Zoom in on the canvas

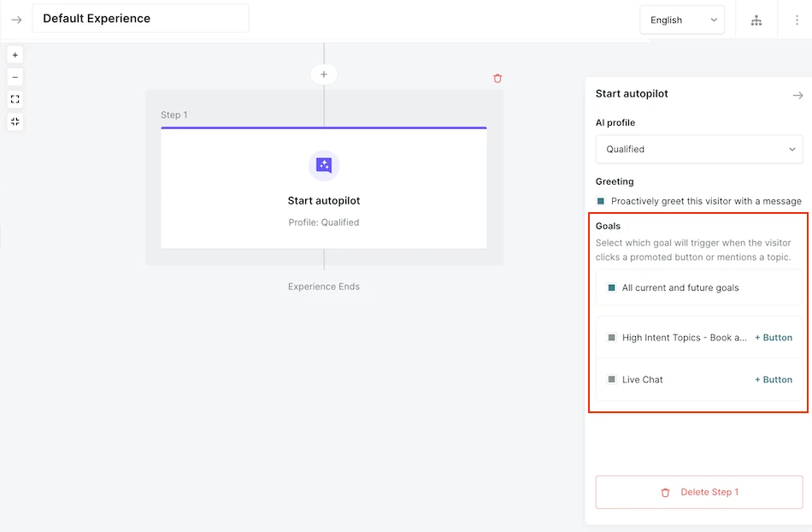(x=15, y=55)
